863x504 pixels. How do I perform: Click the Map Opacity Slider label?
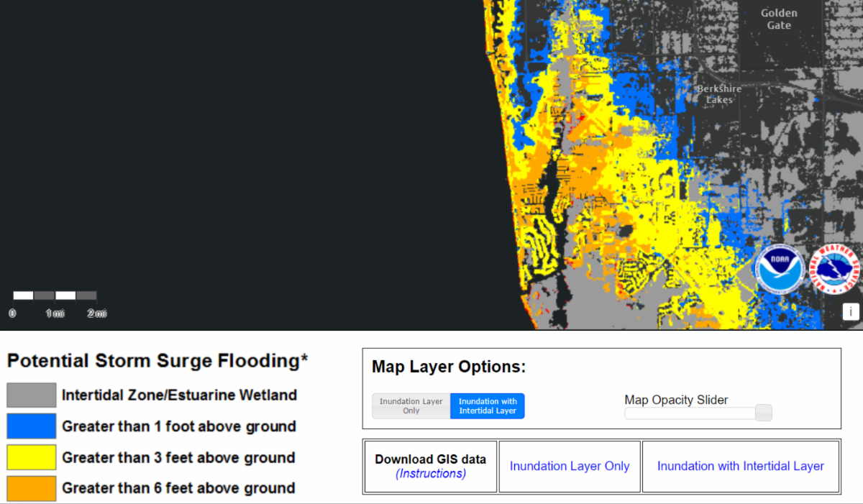pyautogui.click(x=676, y=400)
